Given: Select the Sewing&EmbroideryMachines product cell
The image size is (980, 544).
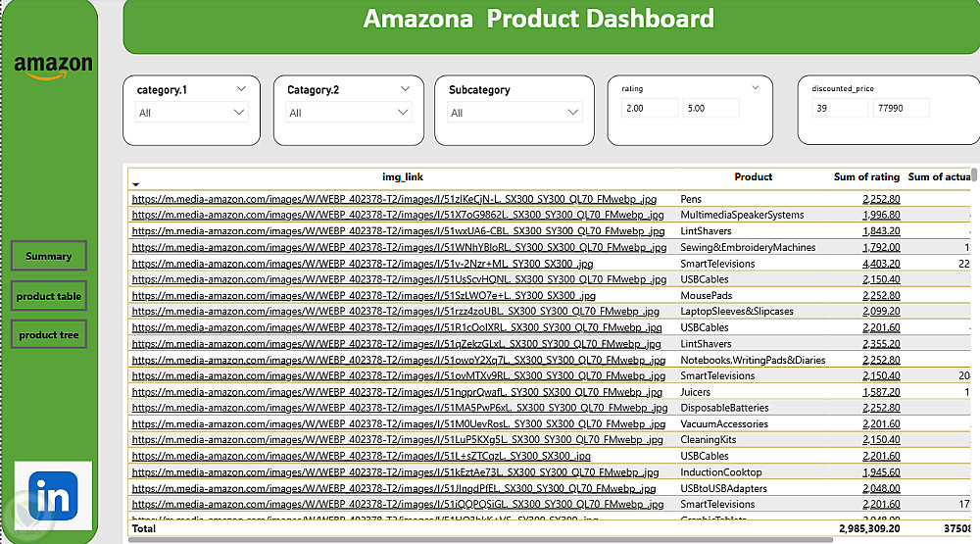Looking at the screenshot, I should 748,247.
